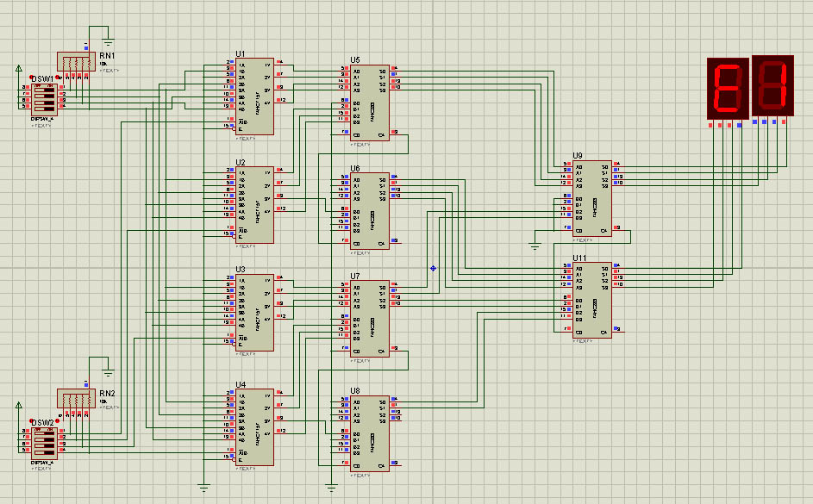Image resolution: width=813 pixels, height=504 pixels.
Task: Click the ground symbol above RN1
Action: (x=108, y=39)
